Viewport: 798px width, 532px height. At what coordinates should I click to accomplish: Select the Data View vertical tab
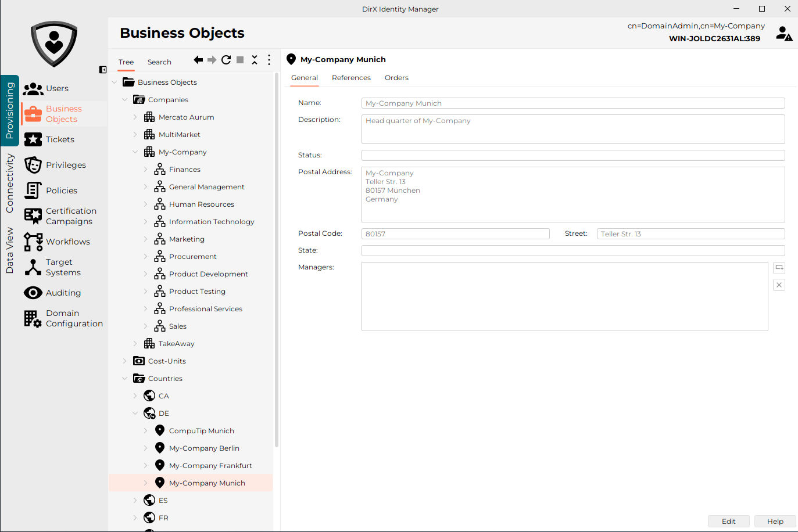tap(10, 250)
